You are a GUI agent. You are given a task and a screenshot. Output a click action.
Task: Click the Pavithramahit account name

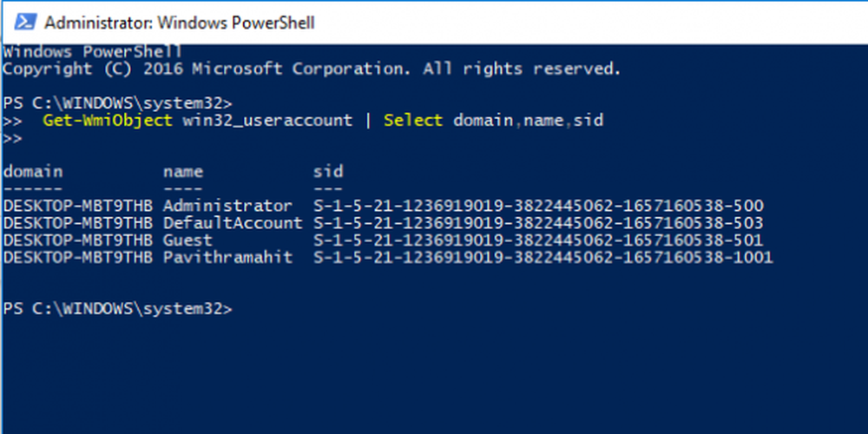pos(228,258)
